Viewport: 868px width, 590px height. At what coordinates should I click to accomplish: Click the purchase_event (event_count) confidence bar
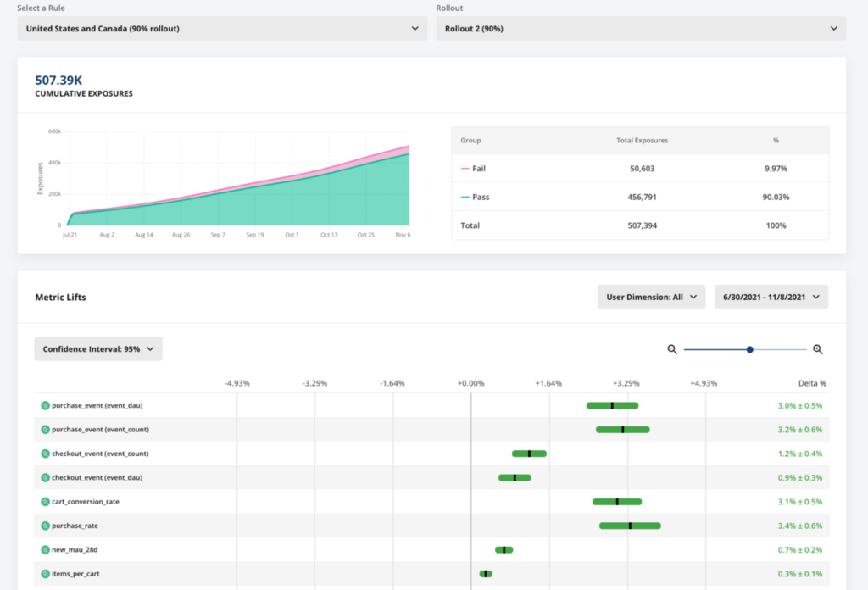(x=623, y=430)
